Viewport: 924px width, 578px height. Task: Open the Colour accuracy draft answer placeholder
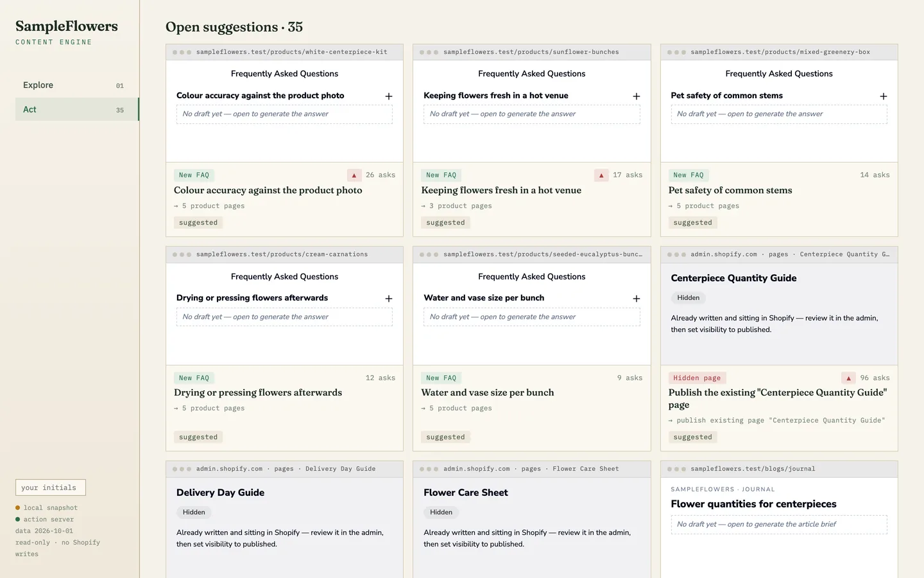coord(284,114)
